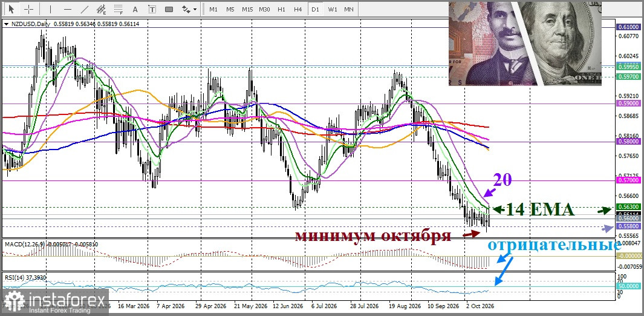Click the 2 Oct 2026 date label
Screen dimensions: 644x316
pos(480,306)
